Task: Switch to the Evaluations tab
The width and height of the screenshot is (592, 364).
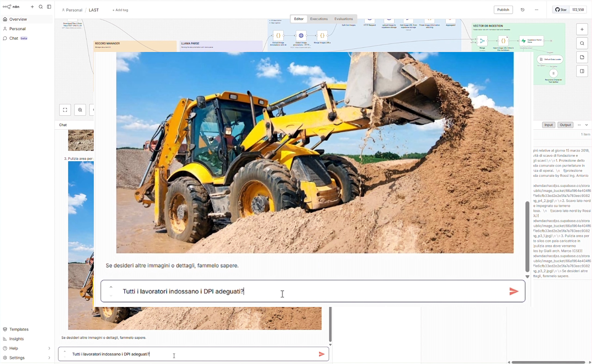Action: 343,19
